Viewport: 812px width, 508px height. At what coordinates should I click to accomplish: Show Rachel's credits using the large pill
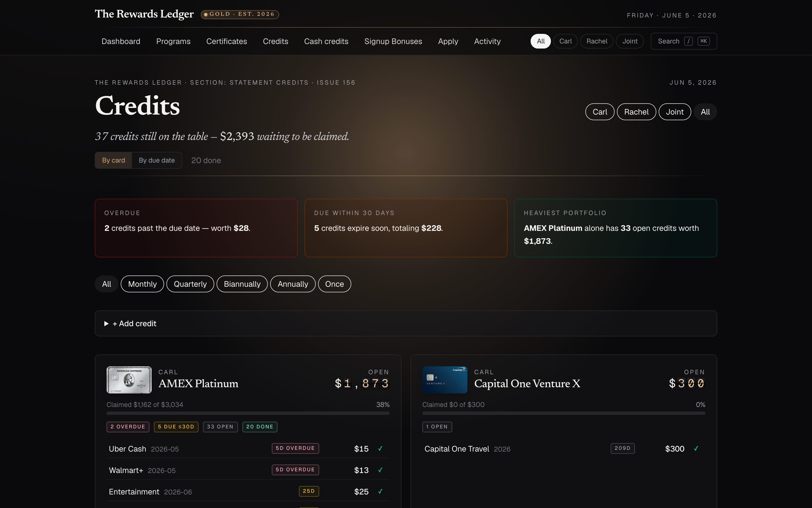(636, 112)
